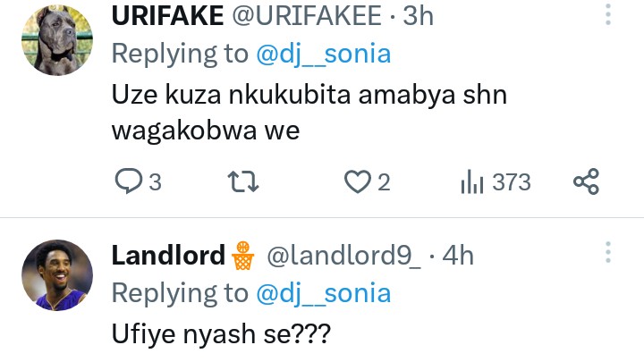The image size is (644, 362).
Task: Go to the URIFAKE display name profile
Action: point(166,16)
